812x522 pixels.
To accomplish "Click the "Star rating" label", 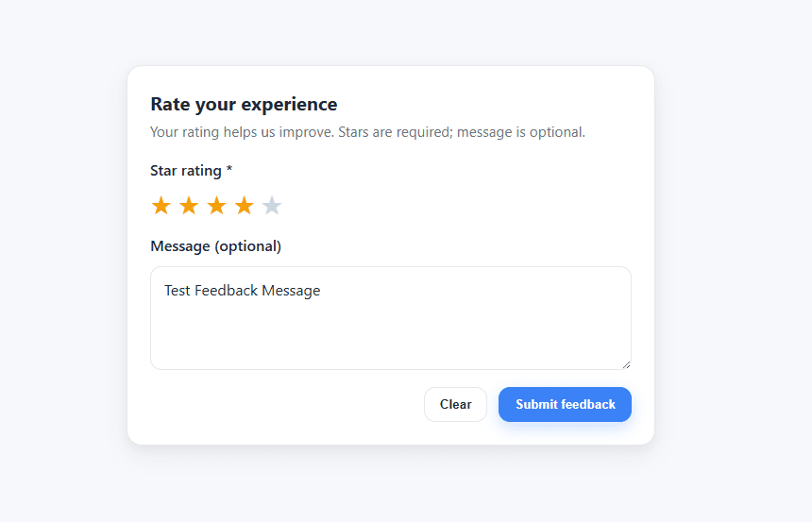I will [185, 171].
